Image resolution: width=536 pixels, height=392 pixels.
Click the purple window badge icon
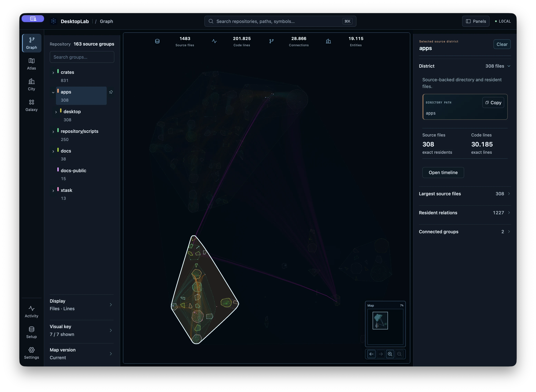click(x=33, y=18)
